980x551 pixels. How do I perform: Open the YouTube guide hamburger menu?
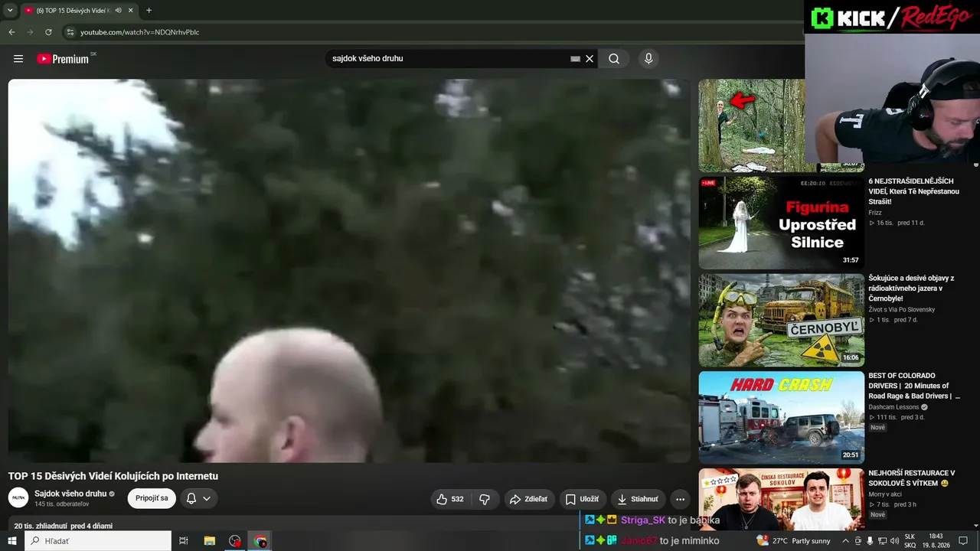coord(18,59)
